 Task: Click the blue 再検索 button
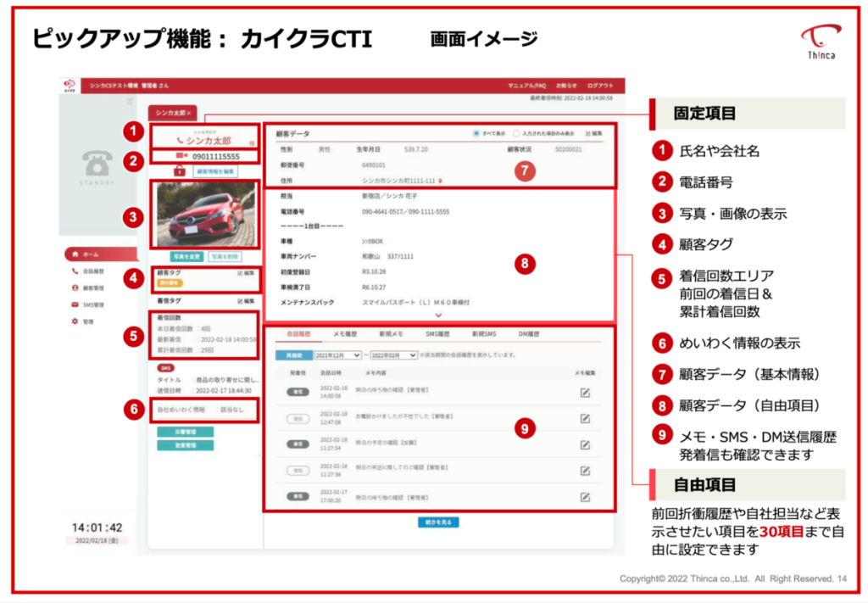(x=293, y=355)
